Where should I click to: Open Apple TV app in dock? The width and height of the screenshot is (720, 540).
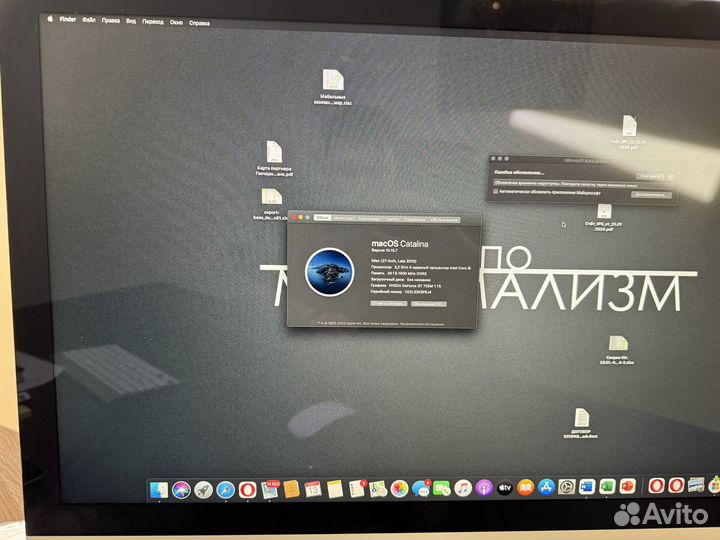[505, 488]
